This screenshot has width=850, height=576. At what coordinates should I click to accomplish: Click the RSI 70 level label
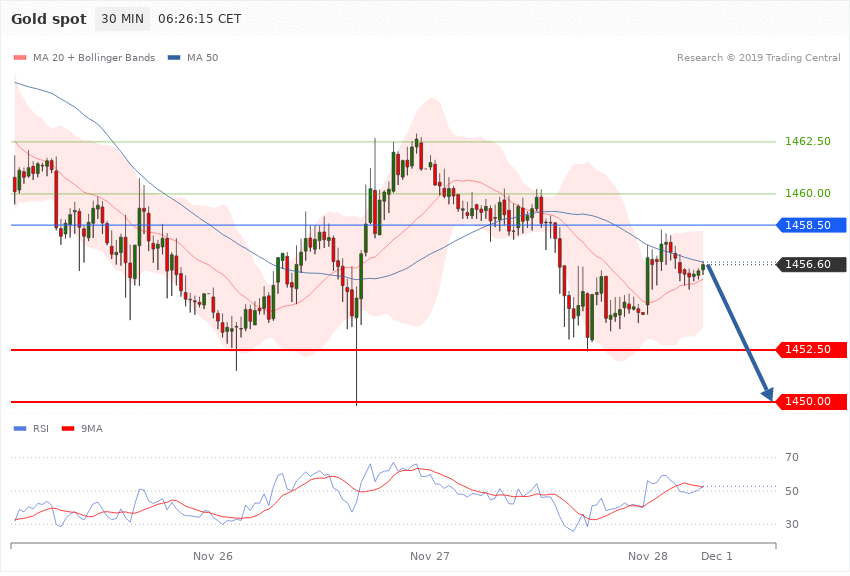tap(792, 457)
